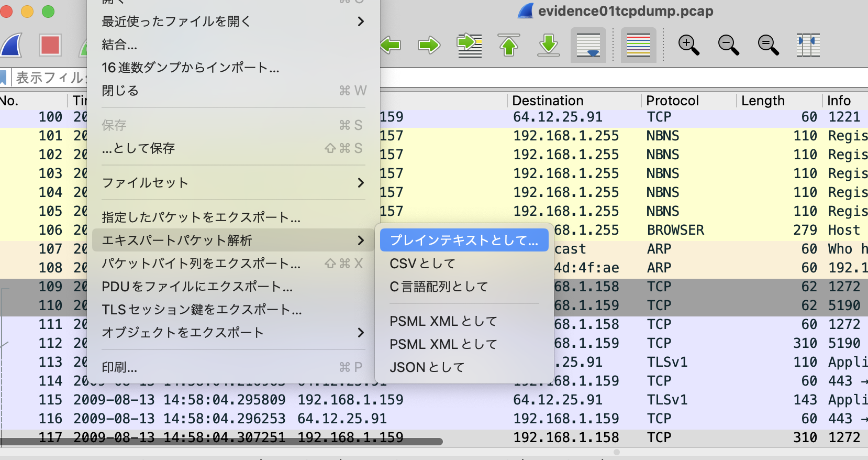Stop capture with the red square icon

point(50,45)
